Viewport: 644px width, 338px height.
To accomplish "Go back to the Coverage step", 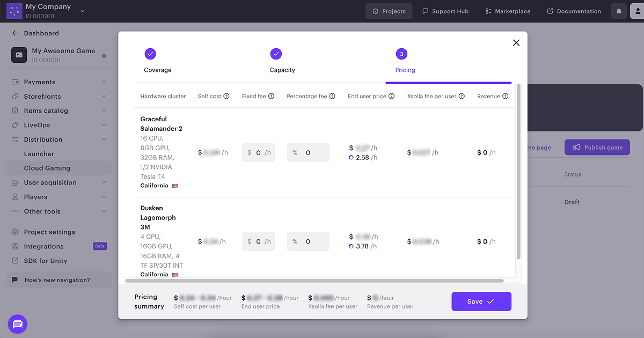I will 150,54.
